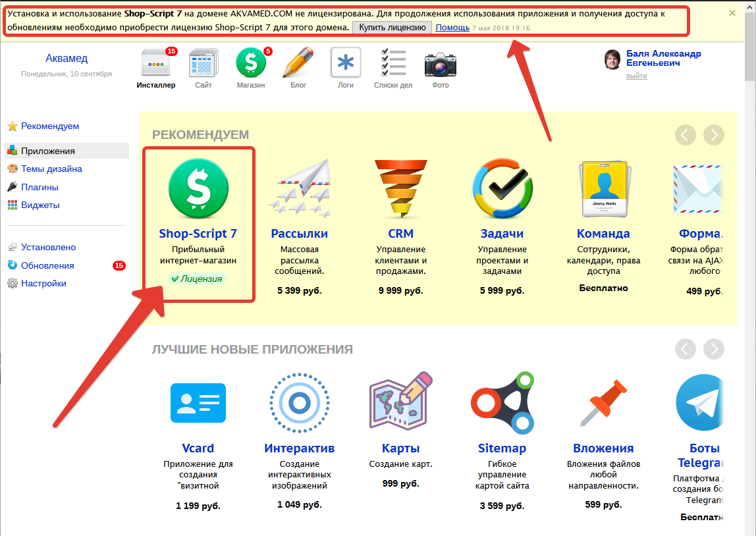Open the Checklists (Списки дел) icon

pos(393,65)
